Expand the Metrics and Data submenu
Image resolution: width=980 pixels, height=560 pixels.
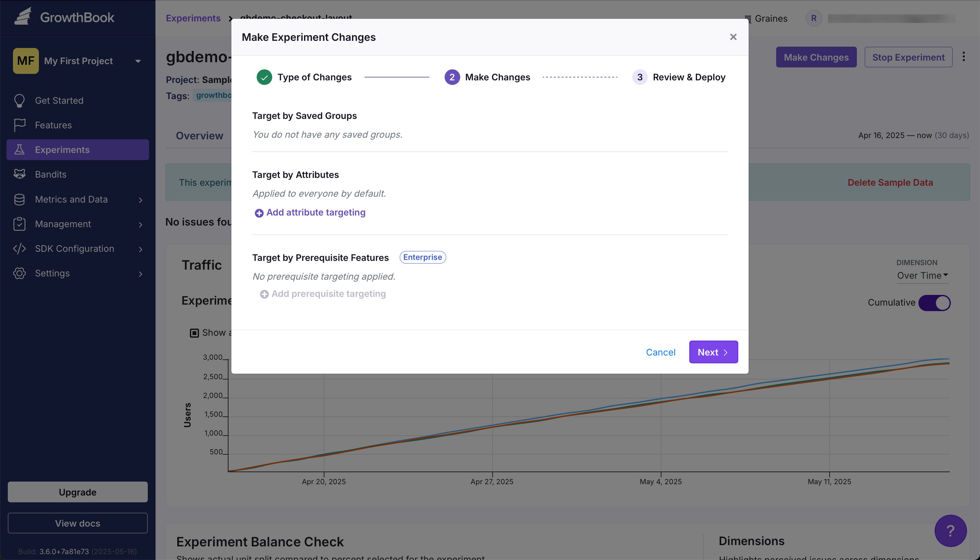tap(140, 200)
